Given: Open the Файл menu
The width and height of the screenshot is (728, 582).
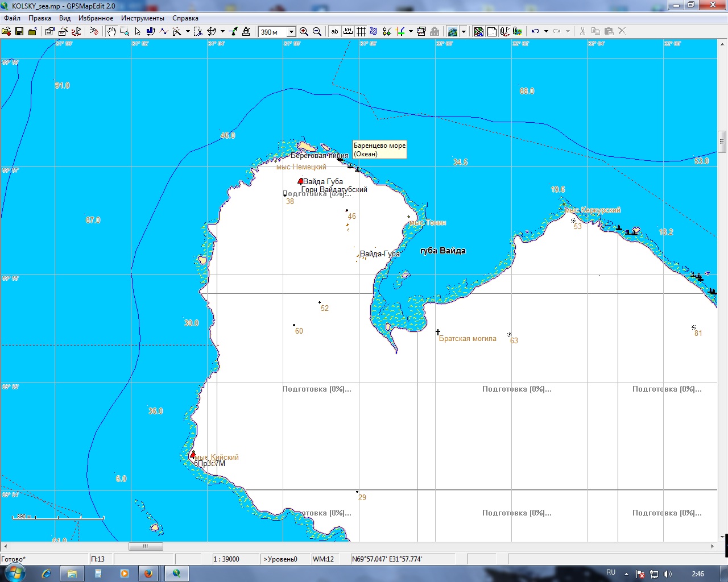Looking at the screenshot, I should click(12, 18).
